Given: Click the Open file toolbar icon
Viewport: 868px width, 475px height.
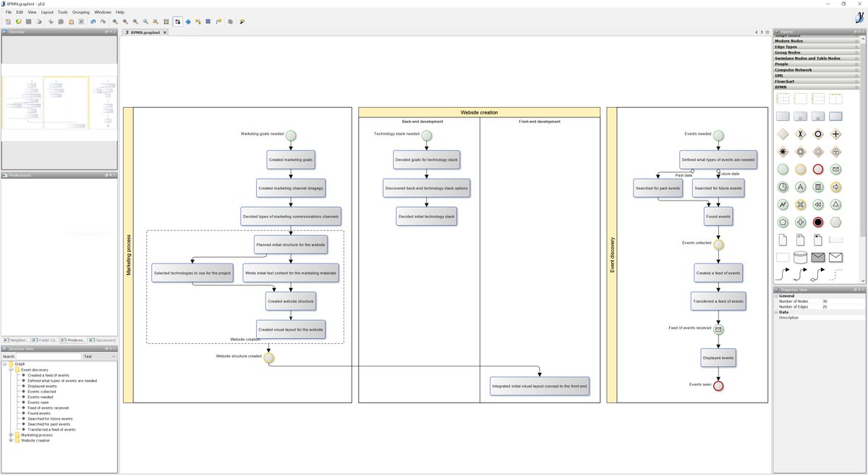Looking at the screenshot, I should pos(18,22).
